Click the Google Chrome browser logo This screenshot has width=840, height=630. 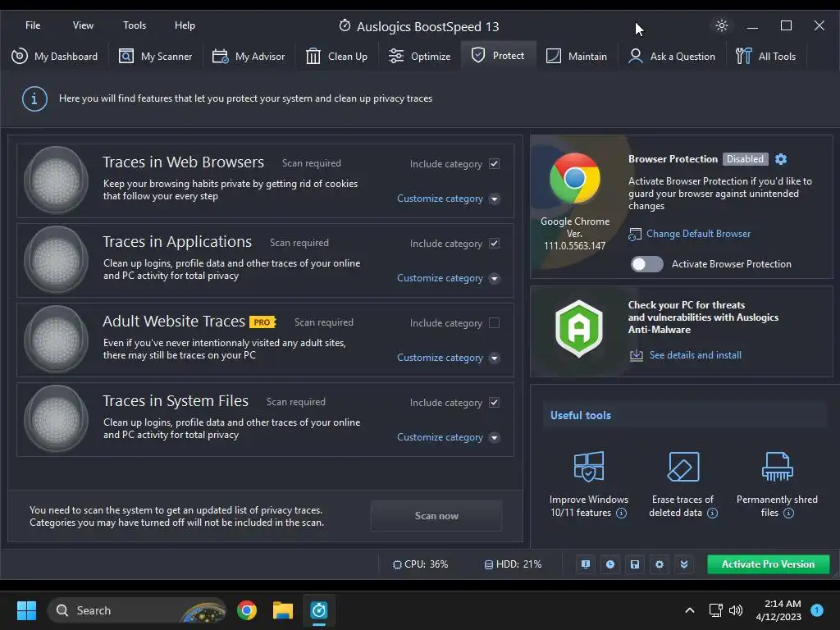click(575, 178)
